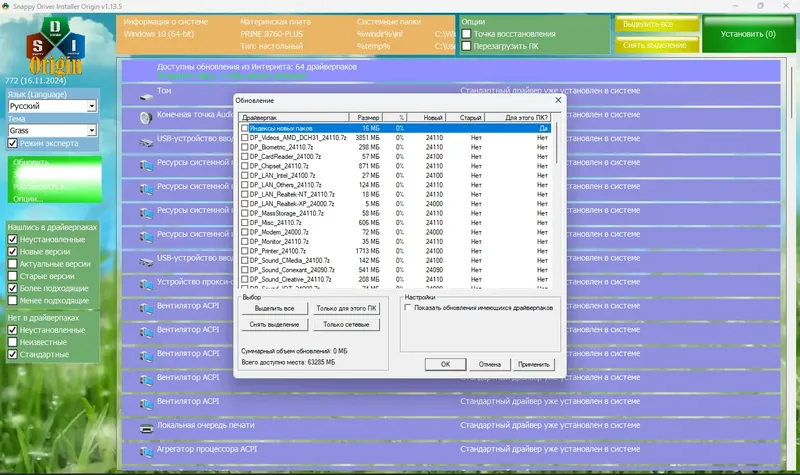The height and width of the screenshot is (475, 800).
Task: Click the printer icon for Локальная очередь печати
Action: 146,429
